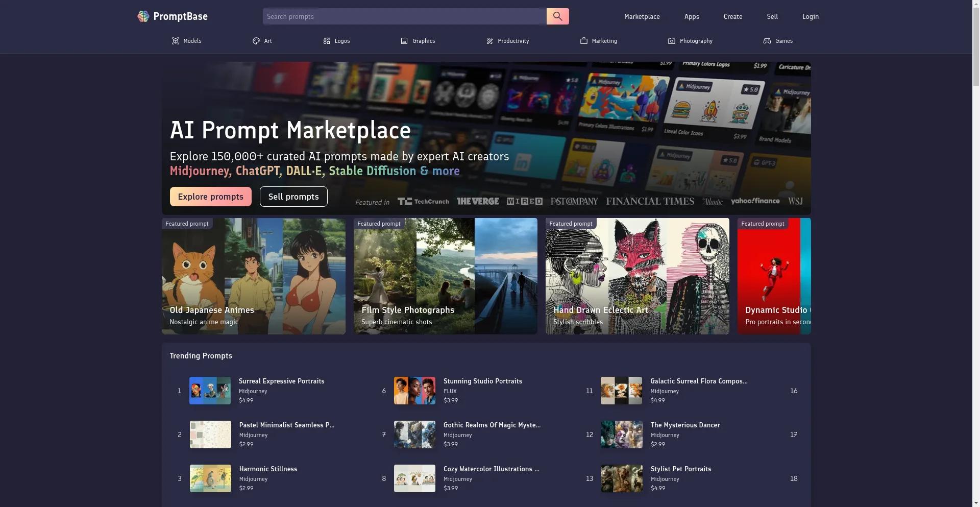Viewport: 980px width, 507px height.
Task: Click the PromptBase logo icon
Action: pos(143,16)
